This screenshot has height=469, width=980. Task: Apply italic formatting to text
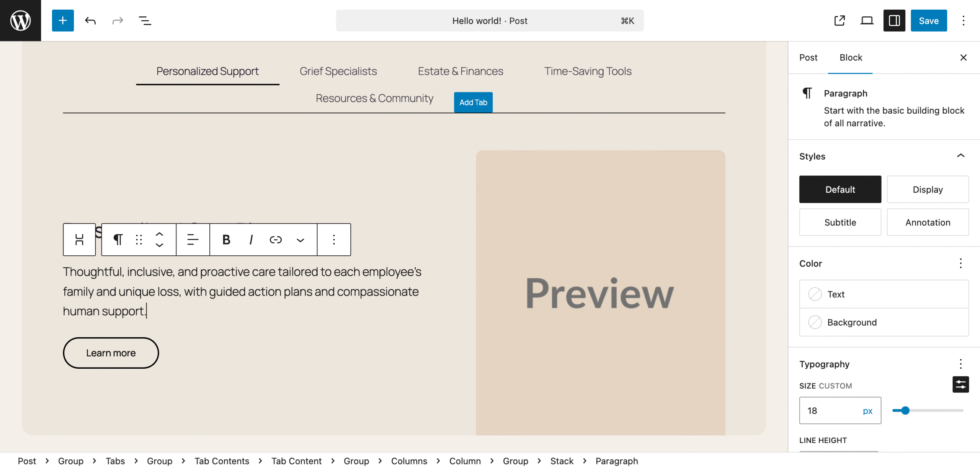pos(251,240)
